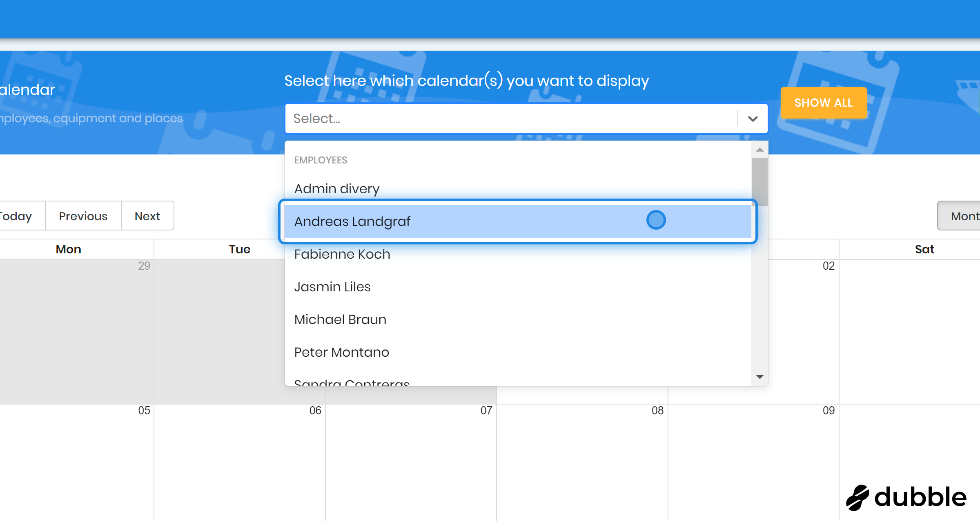Select date 09 in calendar
Image resolution: width=980 pixels, height=521 pixels.
click(x=829, y=411)
